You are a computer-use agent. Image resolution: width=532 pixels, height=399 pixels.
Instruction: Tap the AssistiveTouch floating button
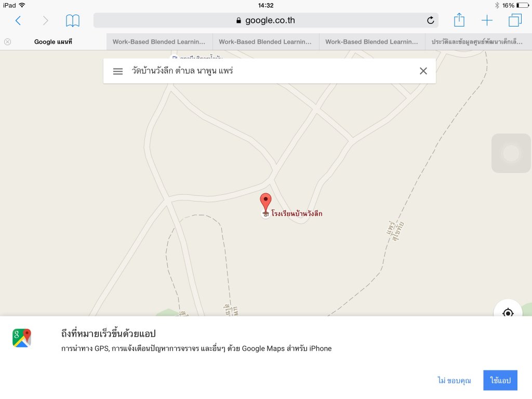pos(511,153)
